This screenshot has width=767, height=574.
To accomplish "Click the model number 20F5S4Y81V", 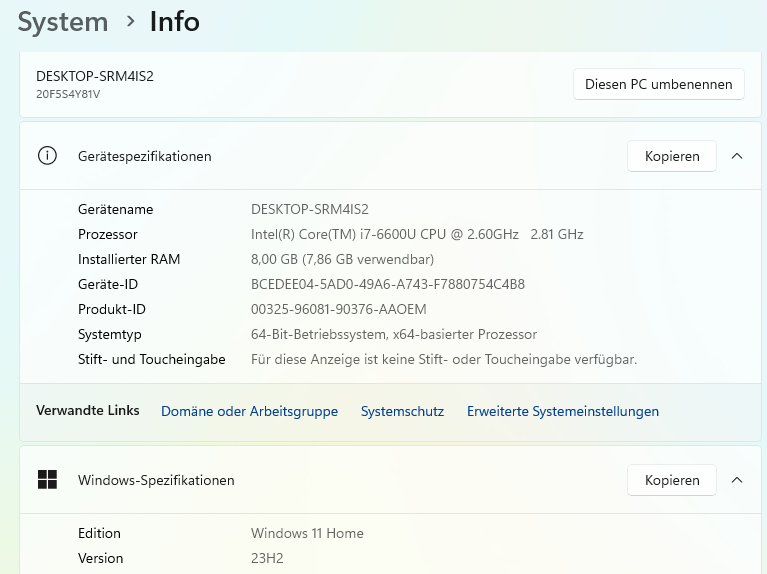I will click(68, 94).
